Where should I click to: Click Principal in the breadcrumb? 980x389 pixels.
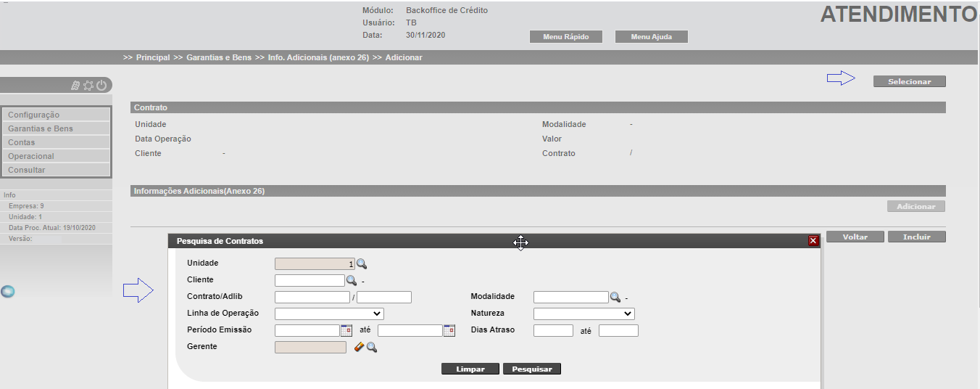[153, 57]
